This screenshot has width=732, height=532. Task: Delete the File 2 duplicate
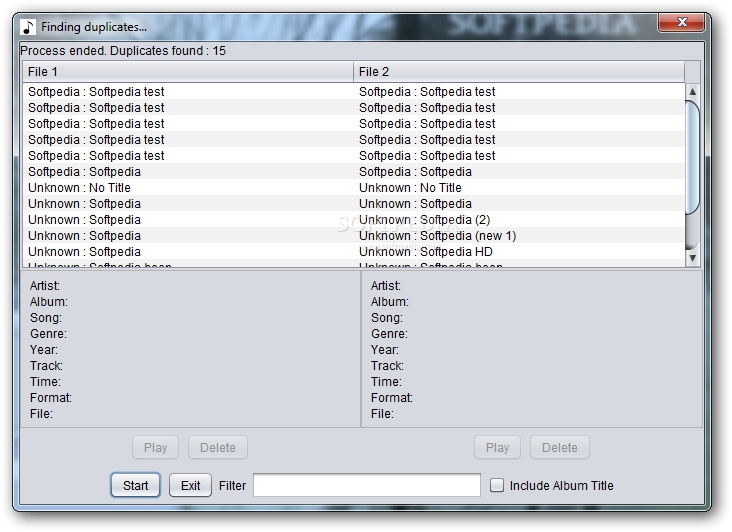coord(560,448)
